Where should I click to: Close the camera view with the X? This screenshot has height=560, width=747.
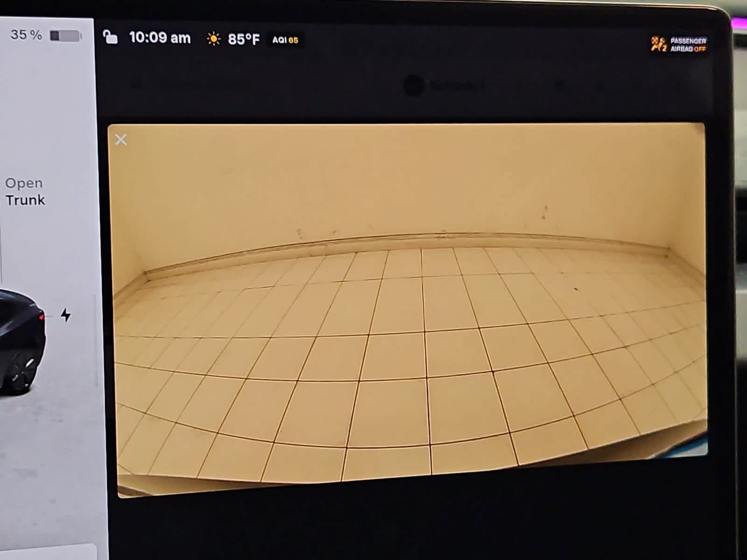[x=121, y=140]
